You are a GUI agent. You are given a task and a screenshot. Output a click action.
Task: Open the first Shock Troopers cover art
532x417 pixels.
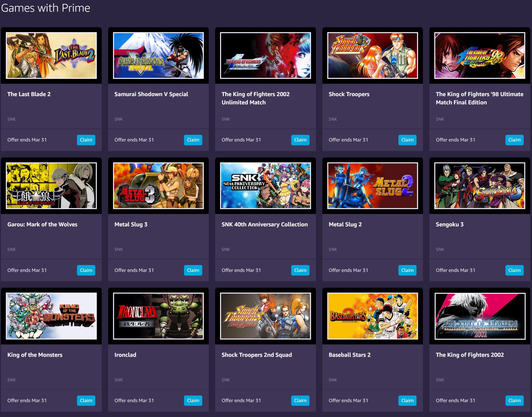click(373, 55)
